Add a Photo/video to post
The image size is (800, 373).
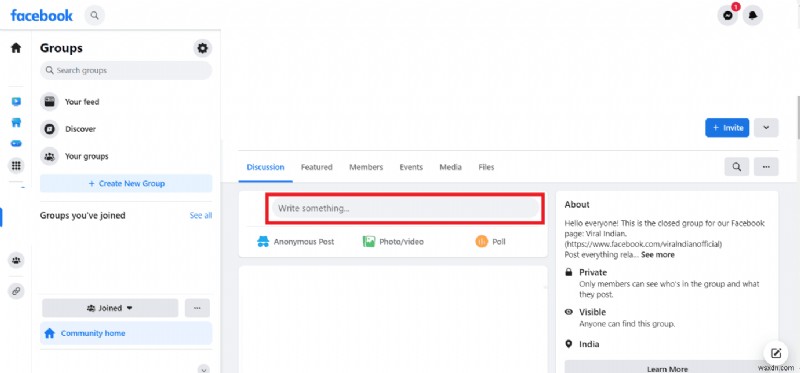(393, 241)
